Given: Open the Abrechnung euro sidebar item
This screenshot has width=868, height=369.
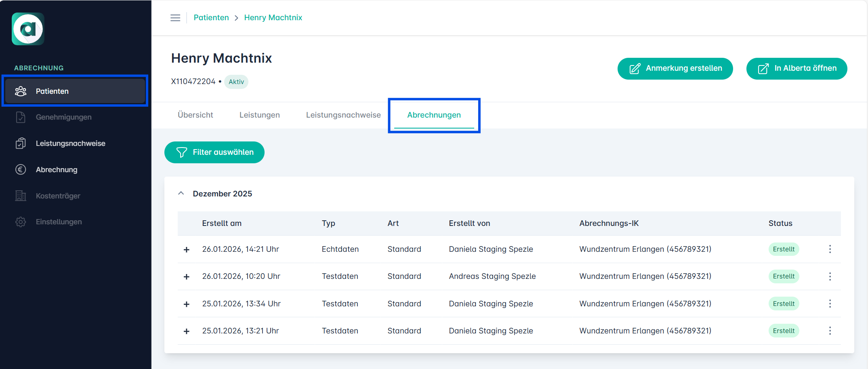Looking at the screenshot, I should point(56,170).
